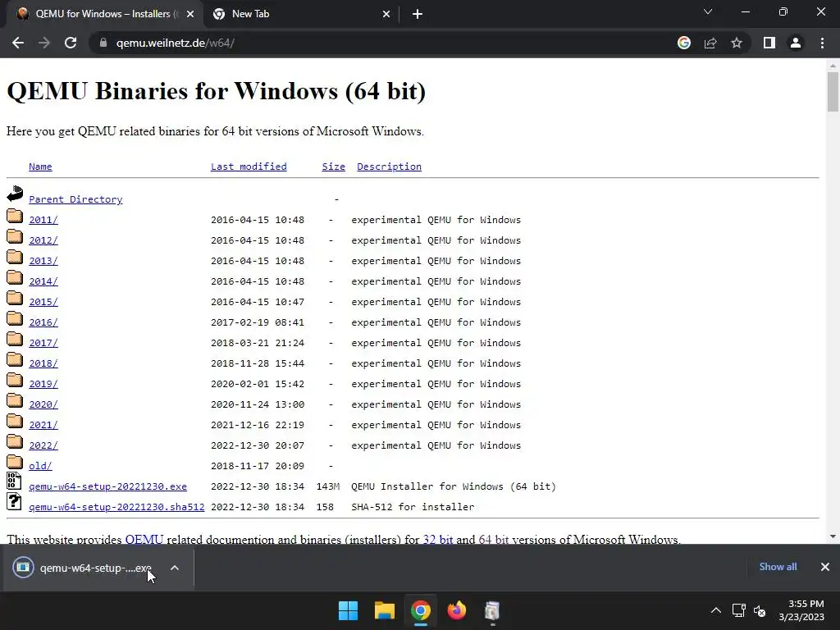Screen dimensions: 840x630
Task: Click the folder icon beside 2011/
Action: [x=15, y=216]
